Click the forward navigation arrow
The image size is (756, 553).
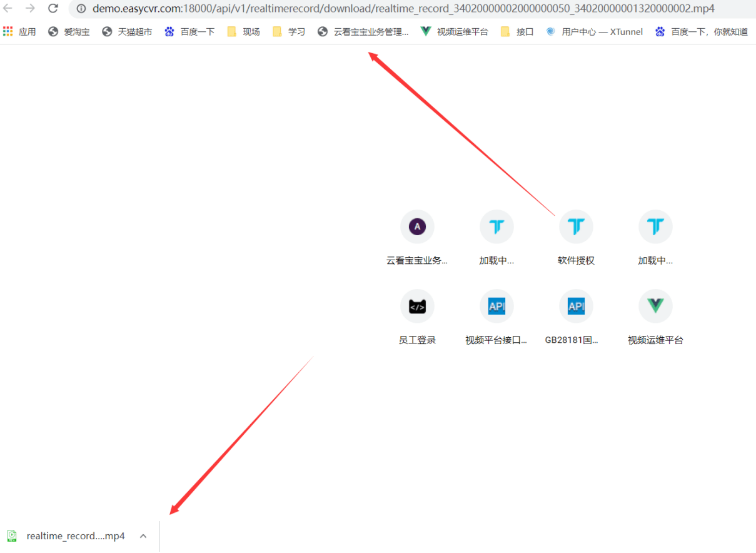click(x=30, y=9)
